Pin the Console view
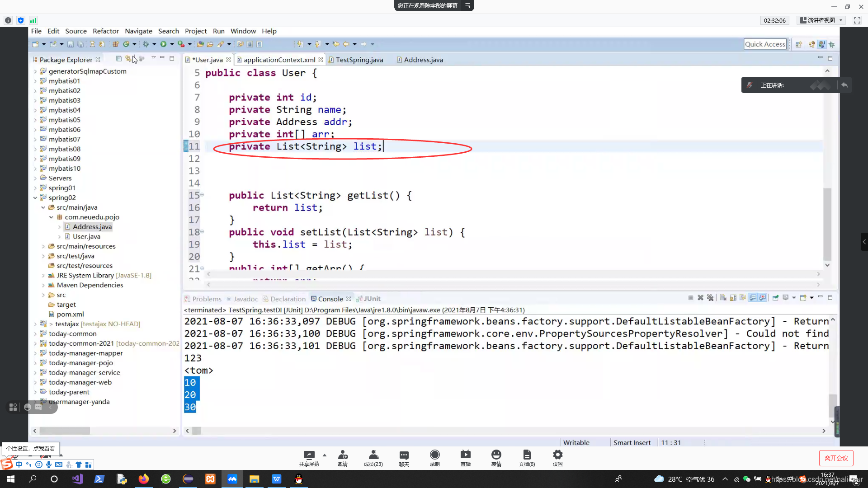The height and width of the screenshot is (488, 868). (x=775, y=298)
